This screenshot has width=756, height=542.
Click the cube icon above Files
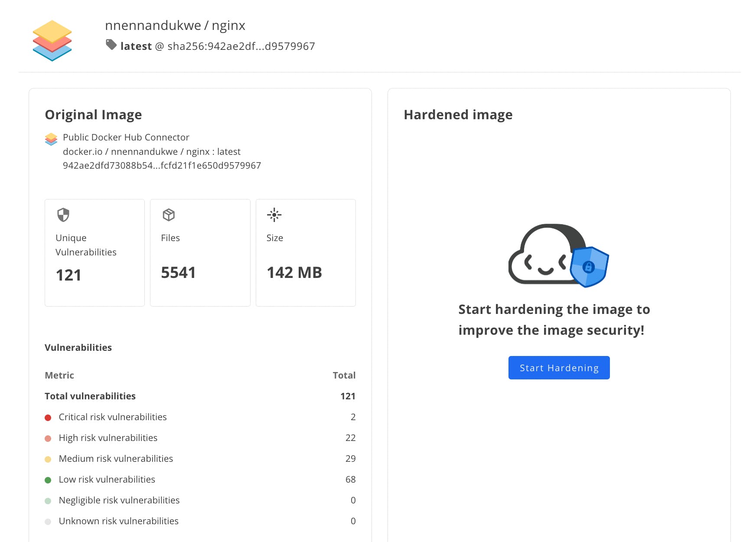pyautogui.click(x=169, y=215)
